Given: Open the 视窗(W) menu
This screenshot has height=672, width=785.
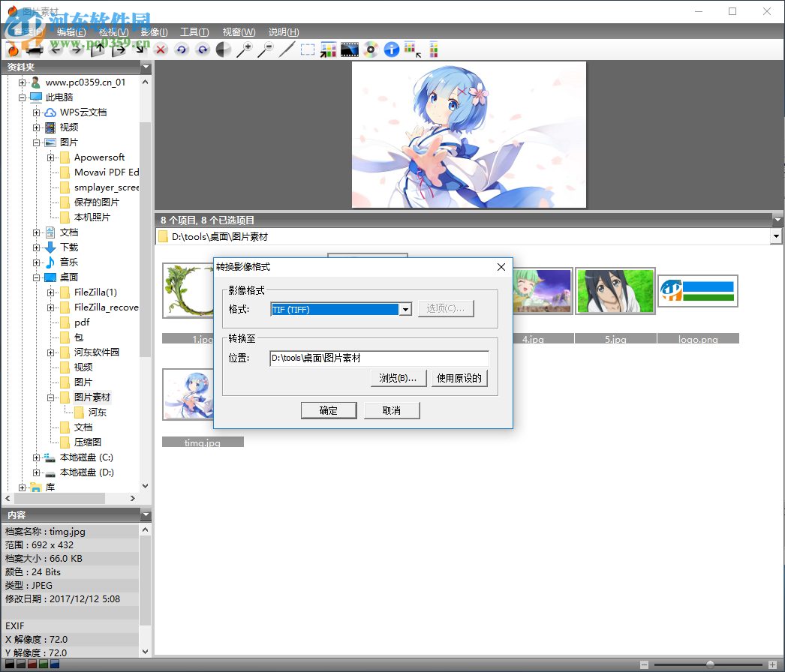Looking at the screenshot, I should pyautogui.click(x=239, y=32).
